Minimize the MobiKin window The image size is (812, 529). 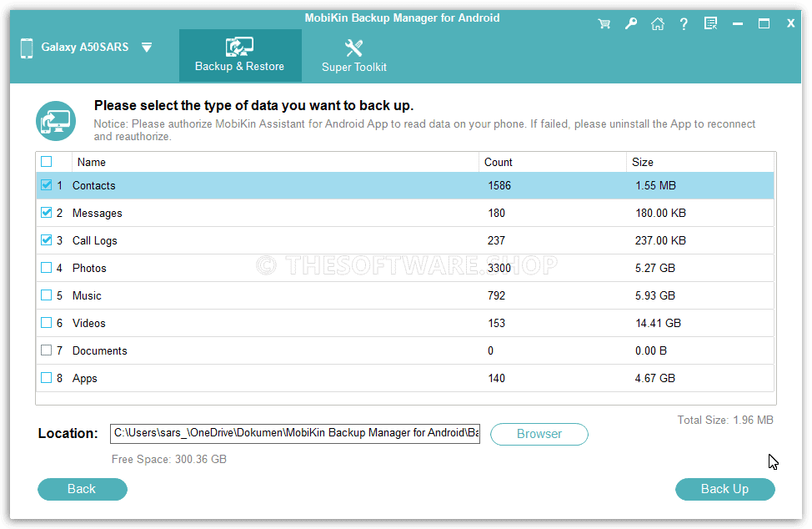point(738,24)
